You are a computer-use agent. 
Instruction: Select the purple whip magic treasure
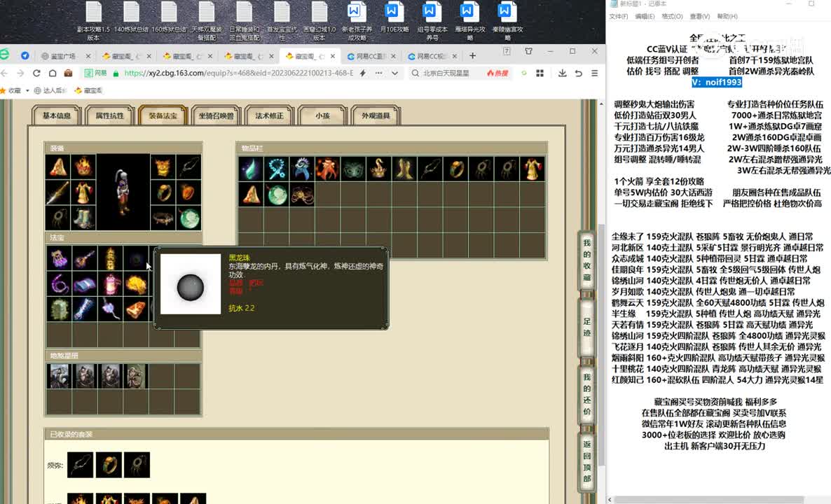(x=58, y=283)
